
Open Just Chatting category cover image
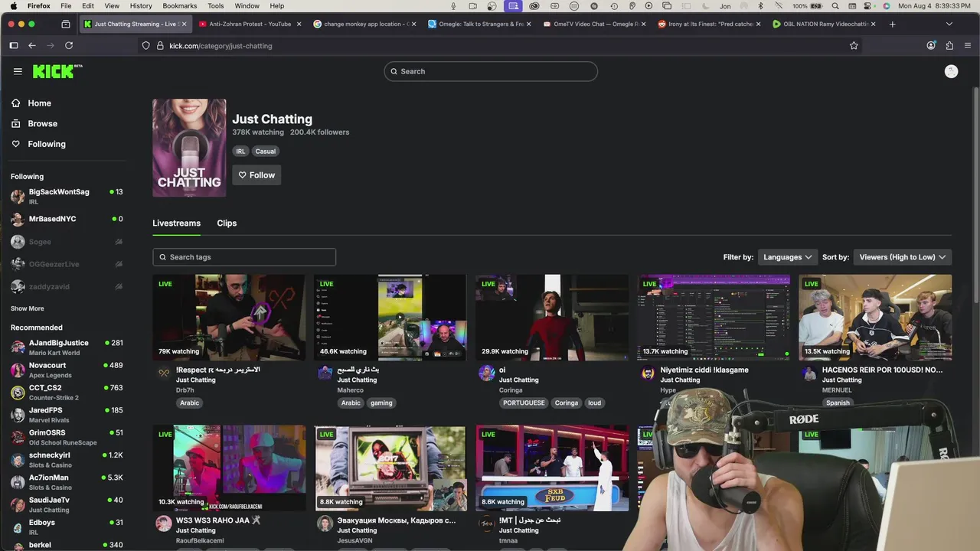pos(189,148)
